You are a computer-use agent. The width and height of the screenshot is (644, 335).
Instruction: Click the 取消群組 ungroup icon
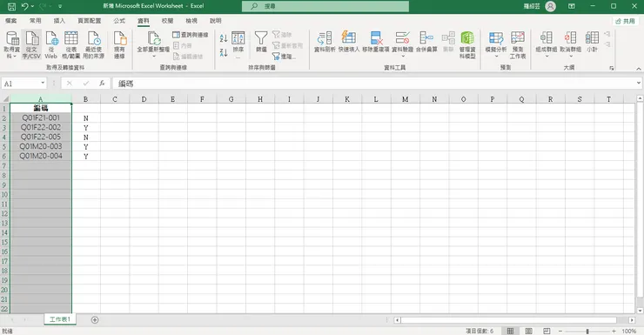571,37
